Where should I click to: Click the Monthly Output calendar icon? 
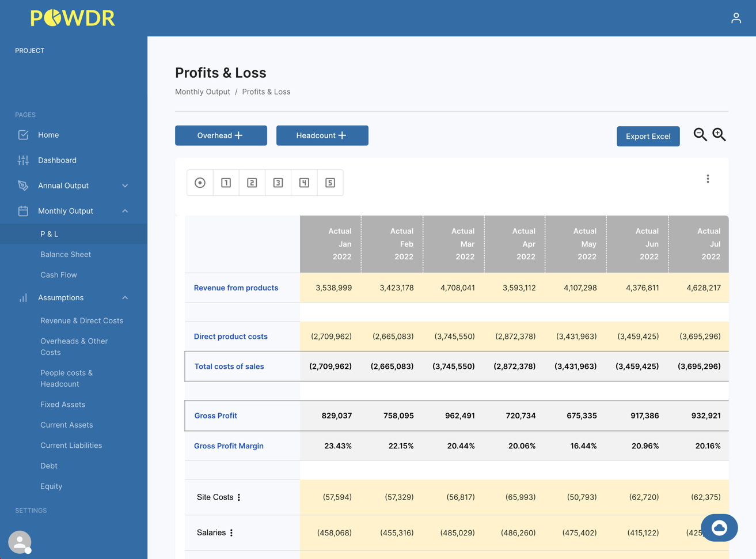point(23,211)
